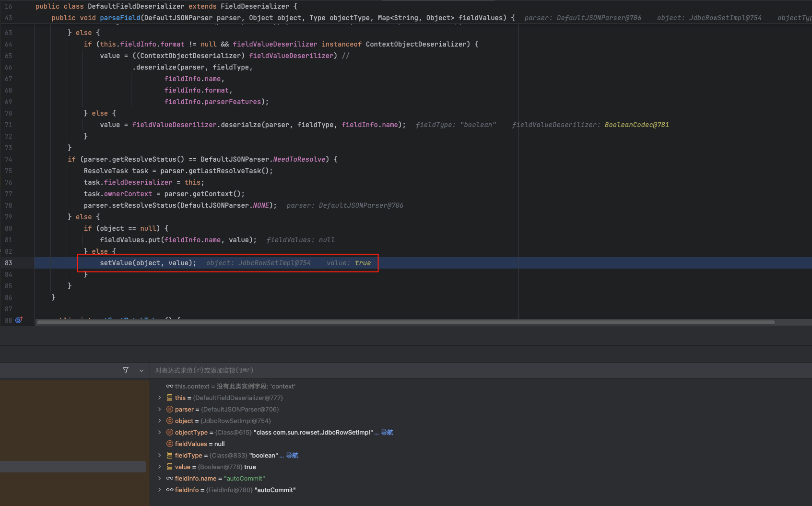The width and height of the screenshot is (812, 506).
Task: Expand the object JdbcRowSetImpl@754 node
Action: 160,421
